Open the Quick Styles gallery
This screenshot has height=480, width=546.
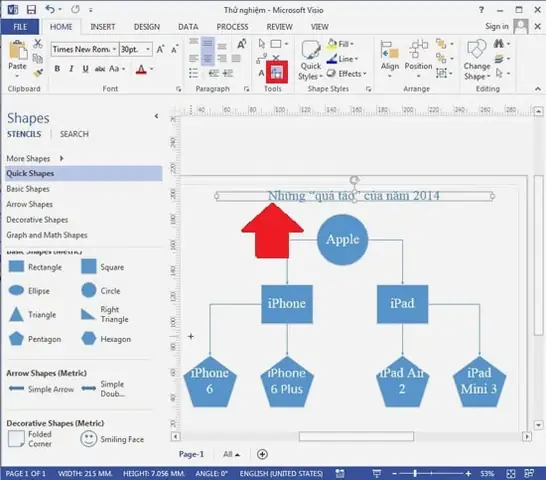[x=311, y=60]
